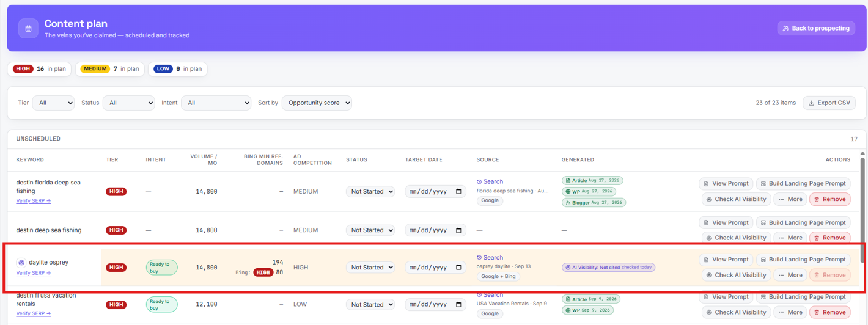Click target date field for daylite osprey

[x=435, y=268]
